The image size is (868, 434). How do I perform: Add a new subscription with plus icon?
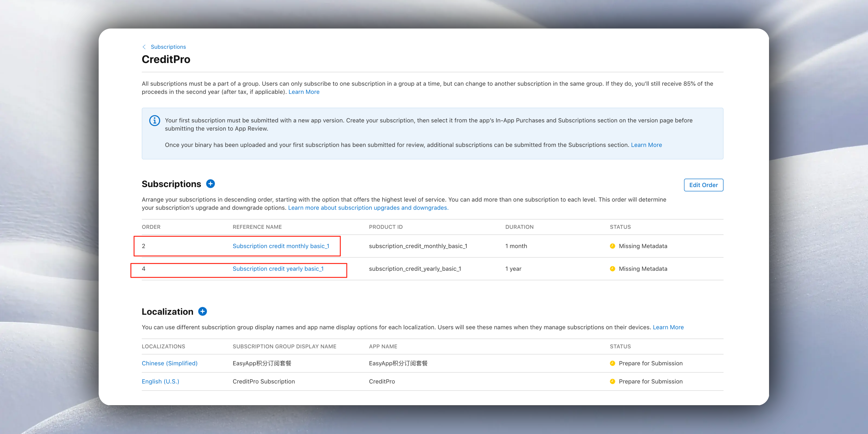click(x=210, y=184)
